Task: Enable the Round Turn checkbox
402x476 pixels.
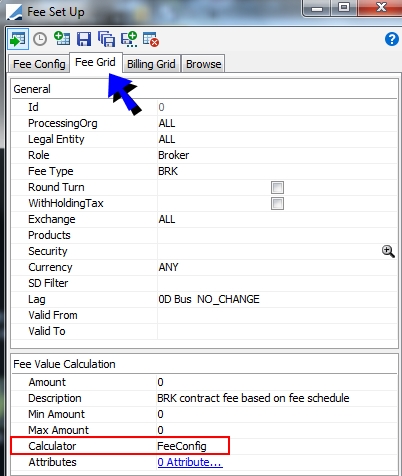Action: (277, 187)
